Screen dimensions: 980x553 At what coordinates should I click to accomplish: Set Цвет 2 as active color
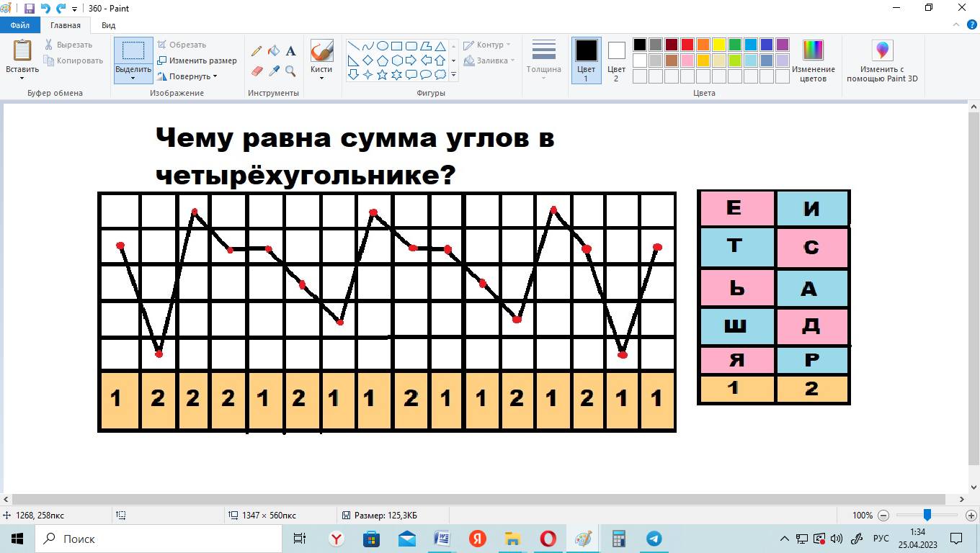[616, 60]
